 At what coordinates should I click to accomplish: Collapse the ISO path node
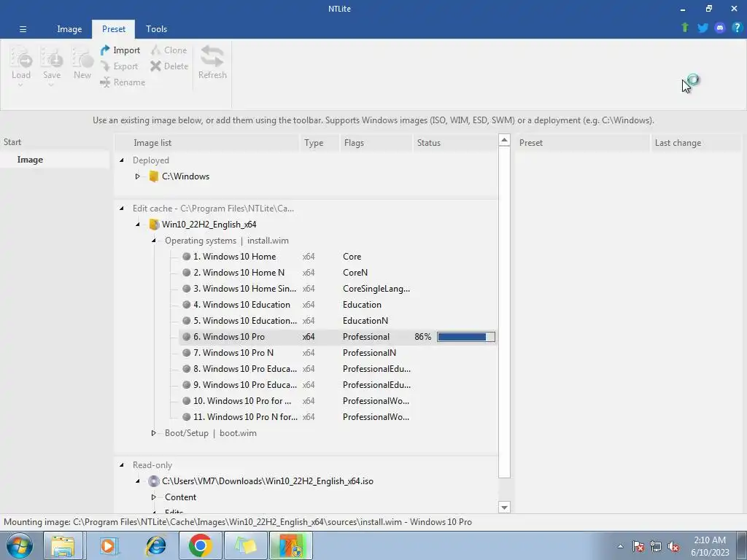(x=138, y=481)
